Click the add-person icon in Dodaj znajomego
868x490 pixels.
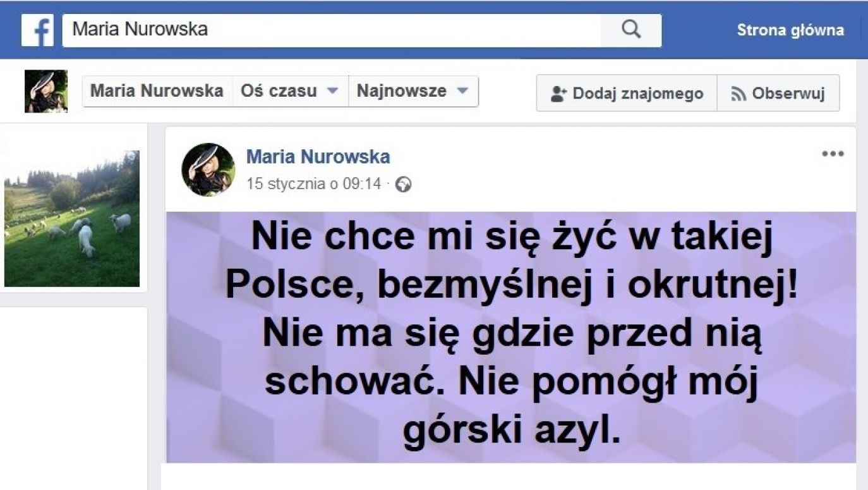pyautogui.click(x=559, y=94)
